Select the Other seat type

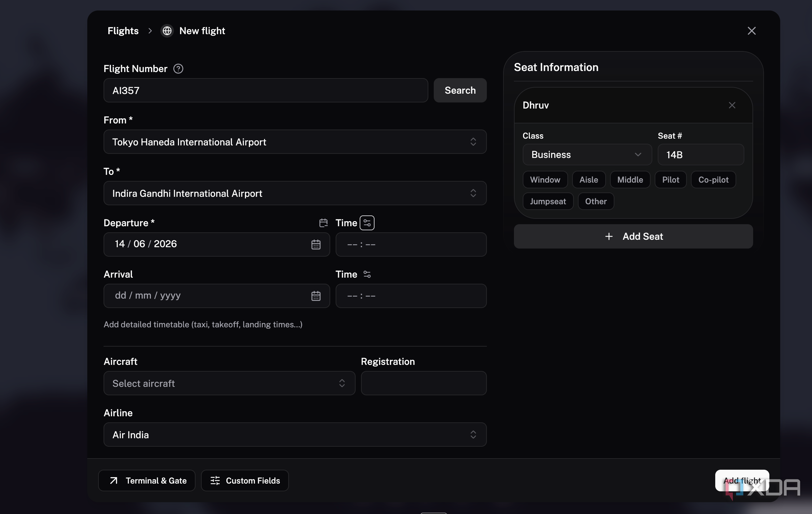coord(596,201)
